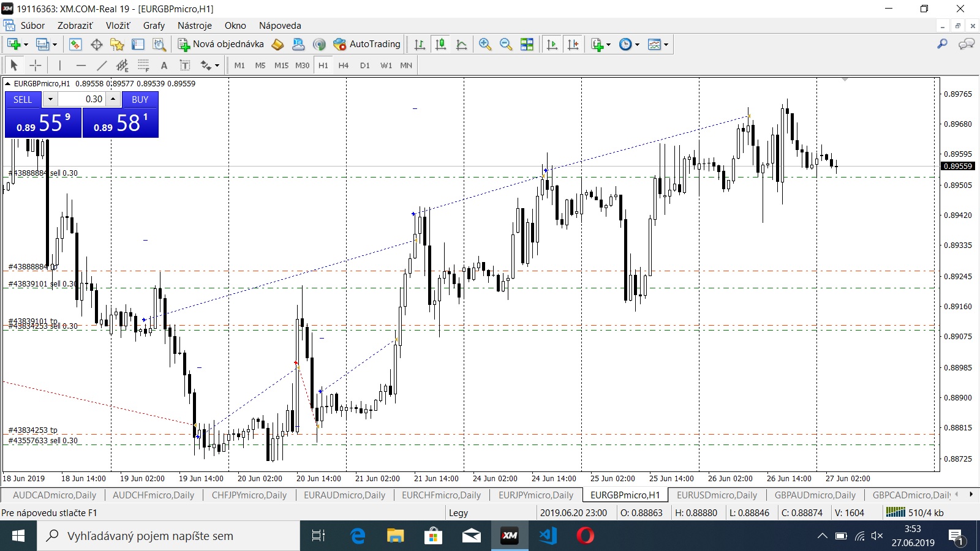This screenshot has width=980, height=551.
Task: Select the Fibonacci retracement tool
Action: (x=143, y=65)
